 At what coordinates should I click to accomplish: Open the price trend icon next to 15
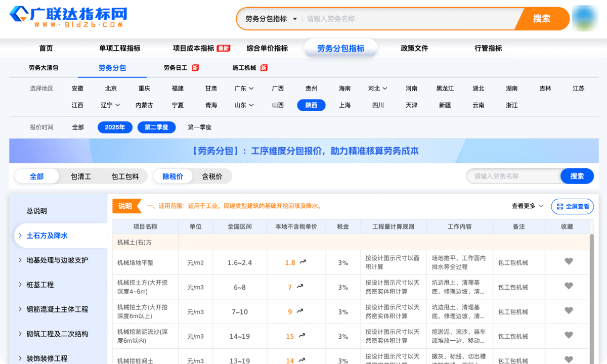click(x=302, y=336)
